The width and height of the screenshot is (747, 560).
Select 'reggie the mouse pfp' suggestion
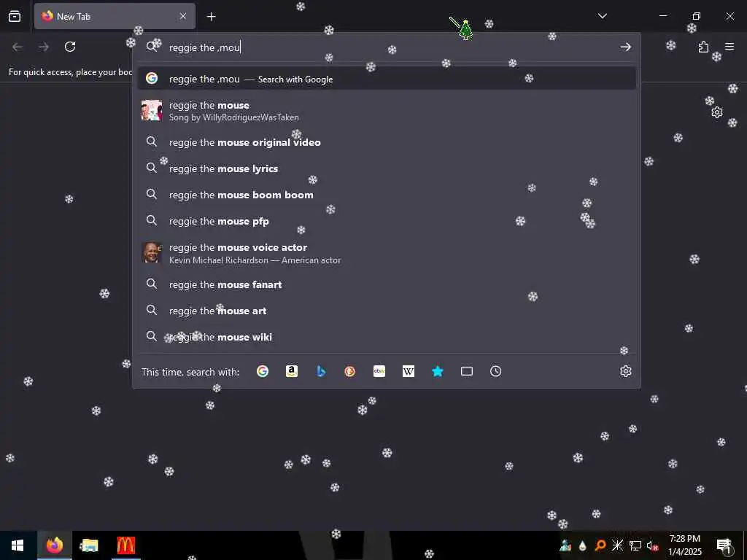point(387,221)
